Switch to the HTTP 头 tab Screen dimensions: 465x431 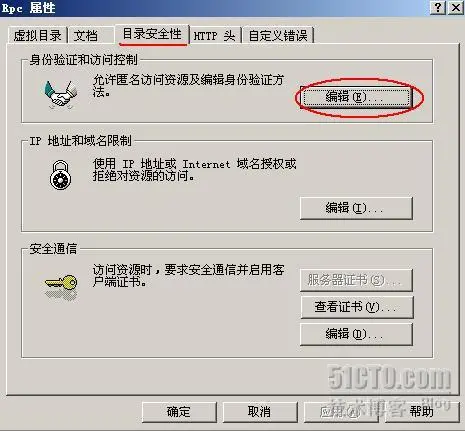pyautogui.click(x=214, y=35)
